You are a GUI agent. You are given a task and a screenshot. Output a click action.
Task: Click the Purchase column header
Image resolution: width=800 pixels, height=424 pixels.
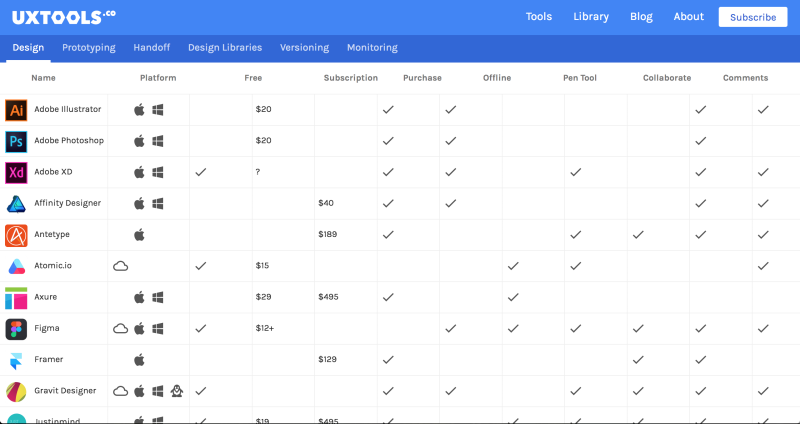pos(422,78)
